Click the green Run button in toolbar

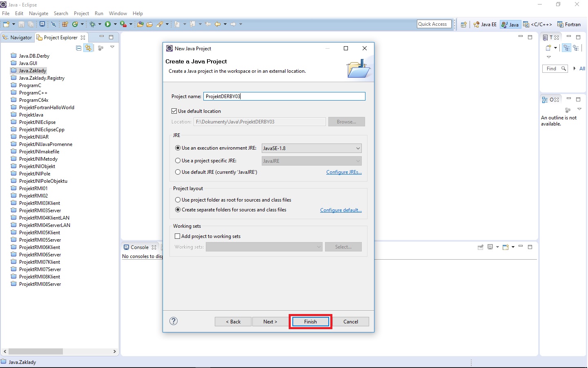click(108, 24)
